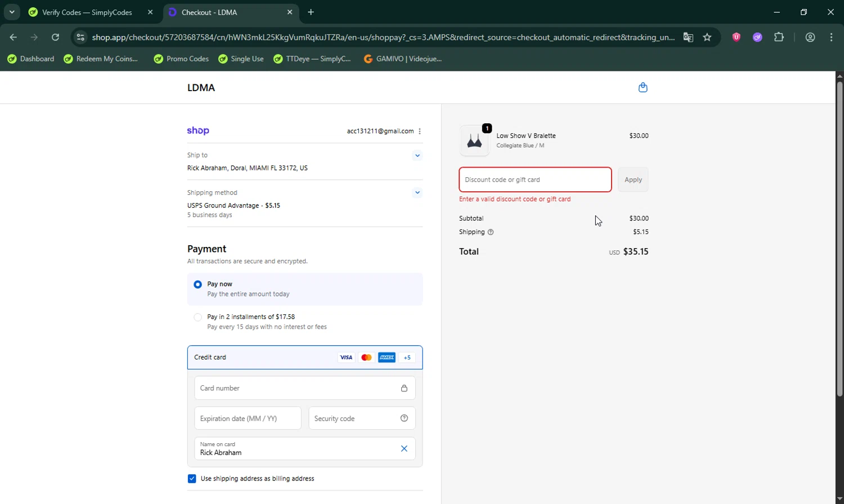Close the Checkout - LDMA tab
844x504 pixels.
[x=290, y=12]
